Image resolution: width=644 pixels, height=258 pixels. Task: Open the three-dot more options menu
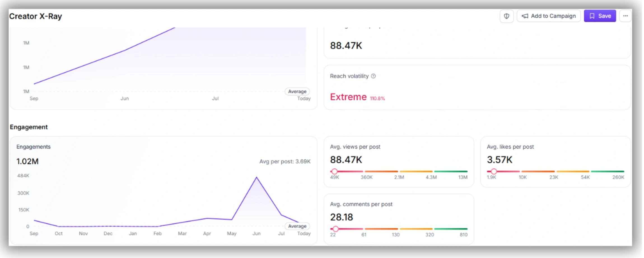click(x=625, y=16)
